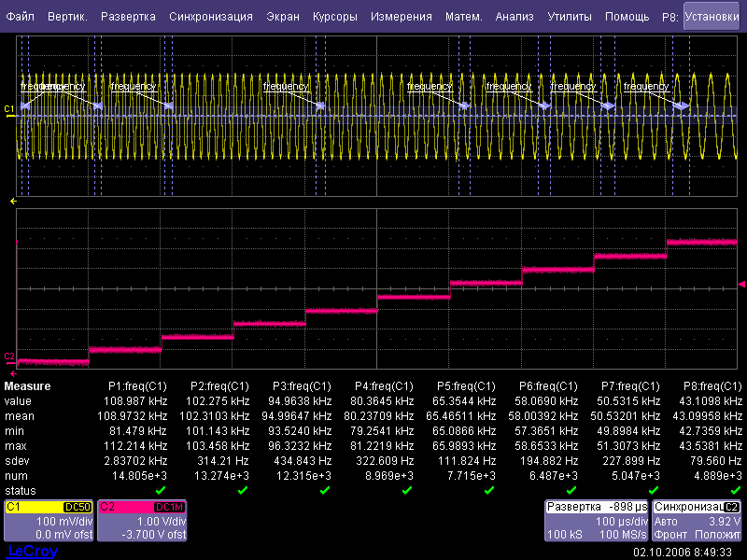
Task: Select the P1:freq(C1) measurement column header
Action: (x=138, y=385)
